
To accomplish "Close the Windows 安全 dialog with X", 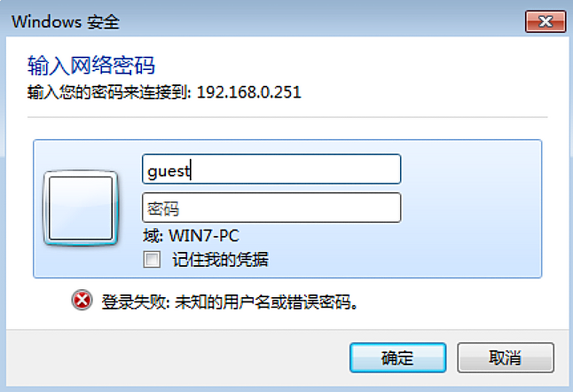I will (x=545, y=21).
